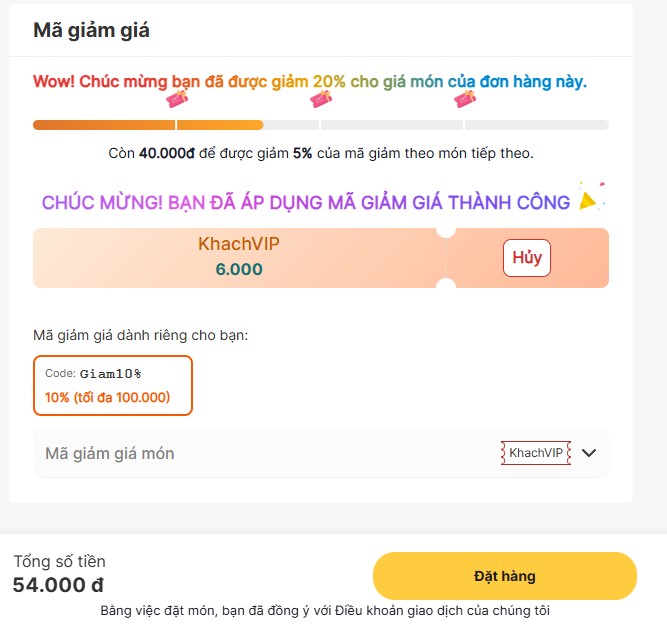667x631 pixels.
Task: Click the "Còn 40.000đ" next-discount hint text
Action: click(320, 153)
